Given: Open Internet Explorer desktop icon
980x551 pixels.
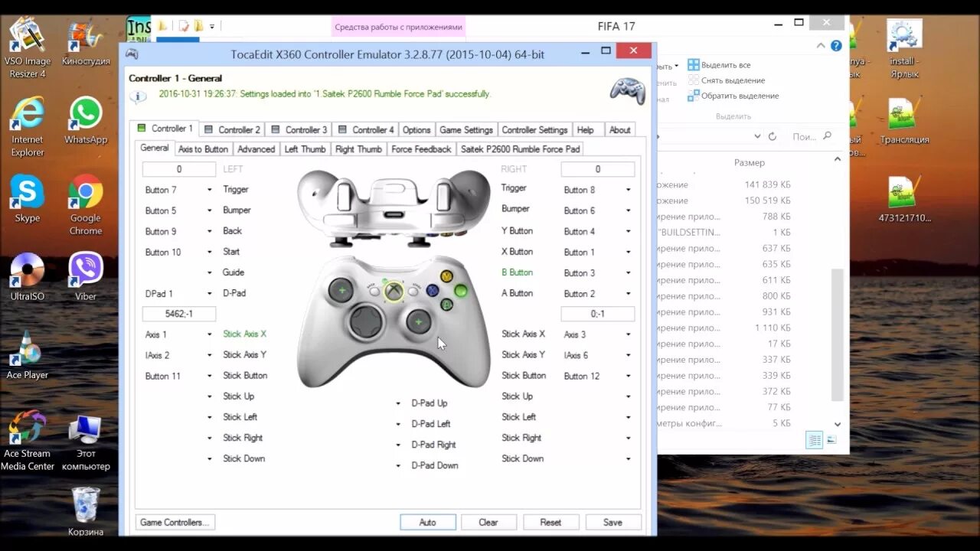Looking at the screenshot, I should [28, 127].
